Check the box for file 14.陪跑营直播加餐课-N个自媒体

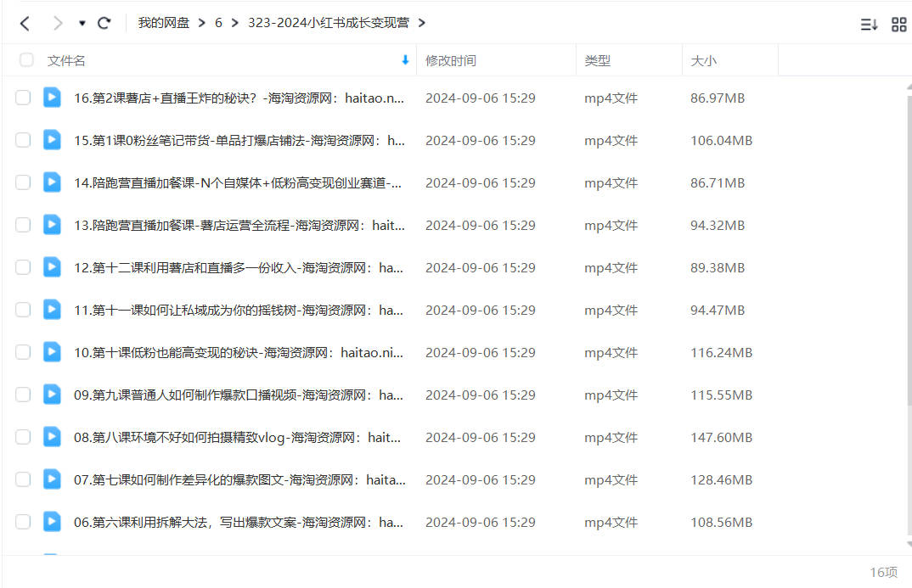(23, 182)
